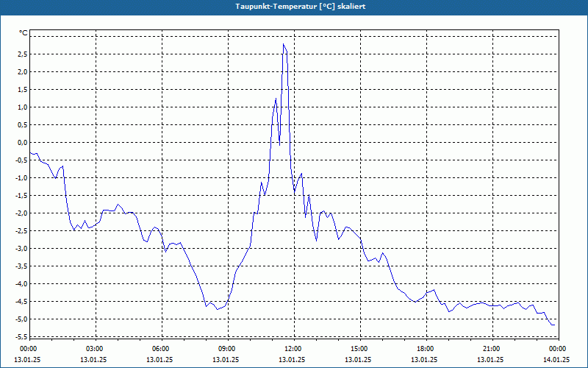Select the -4,0 y-axis label
The height and width of the screenshot is (368, 588).
[21, 283]
